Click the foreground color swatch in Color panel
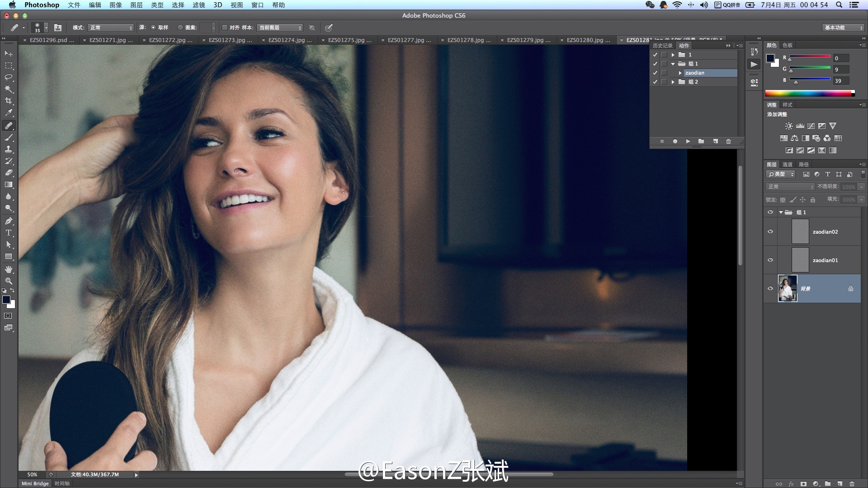The height and width of the screenshot is (488, 868). (x=770, y=58)
